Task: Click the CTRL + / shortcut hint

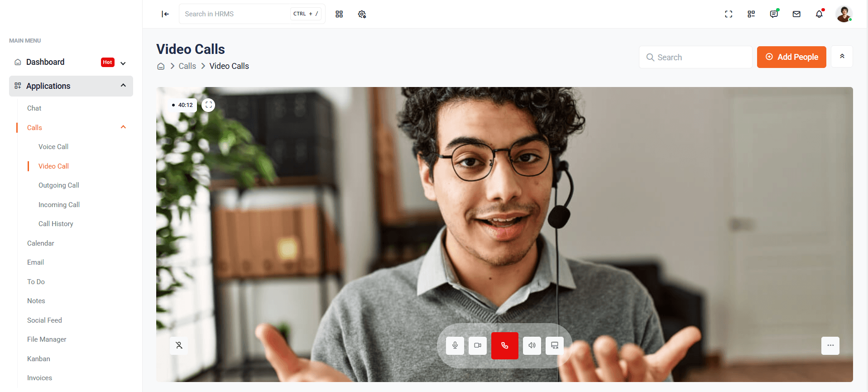Action: 306,14
